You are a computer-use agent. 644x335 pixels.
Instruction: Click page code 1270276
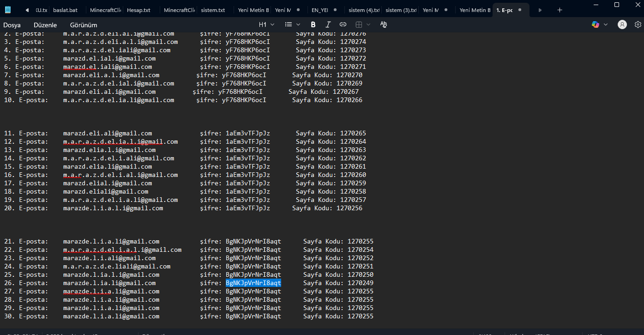pyautogui.click(x=353, y=34)
